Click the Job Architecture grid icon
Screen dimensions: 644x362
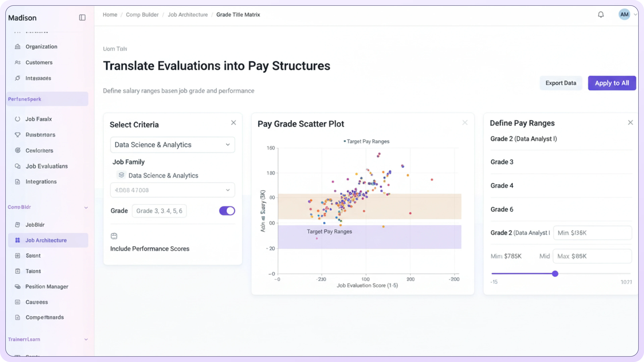(17, 240)
